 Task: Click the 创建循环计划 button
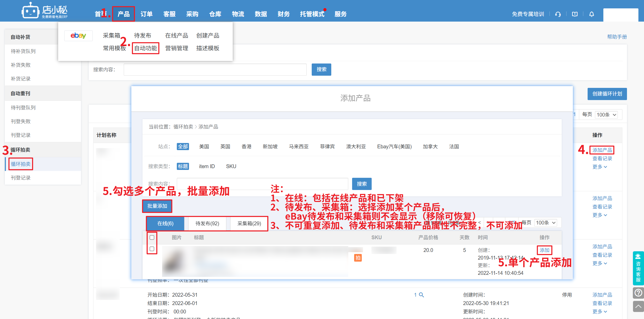[607, 94]
